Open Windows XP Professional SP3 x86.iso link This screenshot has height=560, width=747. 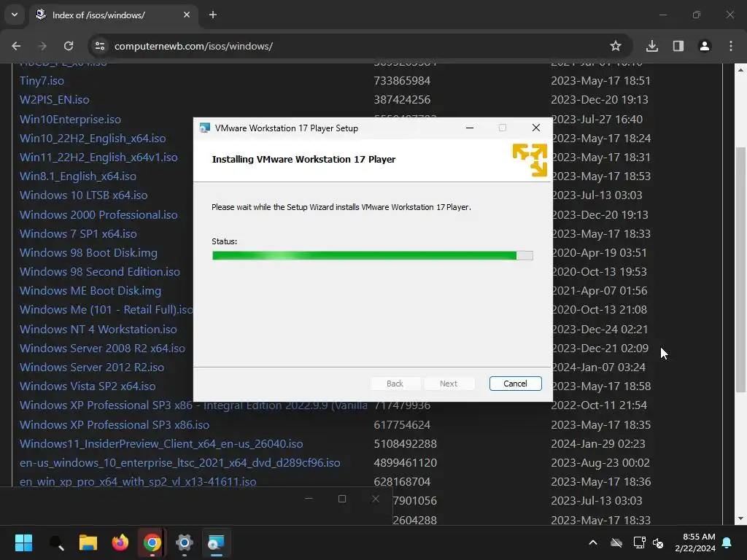pyautogui.click(x=115, y=425)
